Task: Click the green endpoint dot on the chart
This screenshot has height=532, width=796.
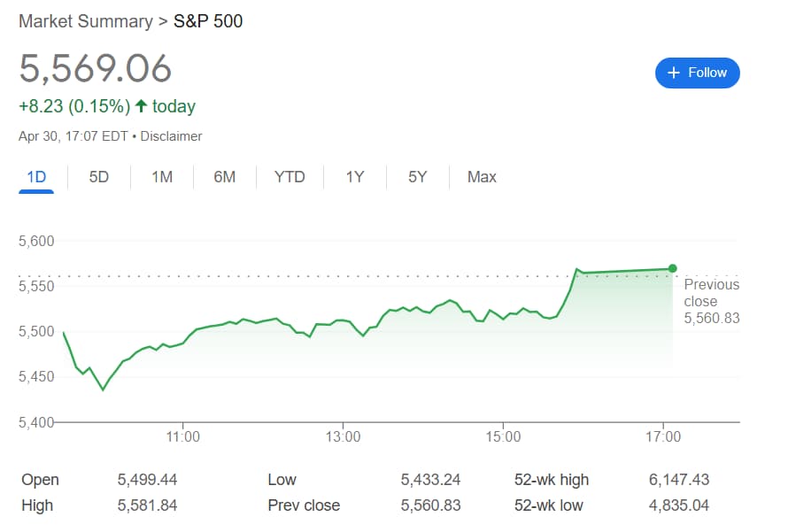Action: (672, 267)
